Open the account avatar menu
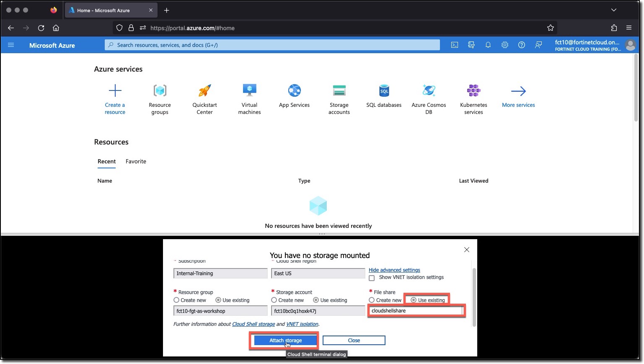 [x=630, y=45]
